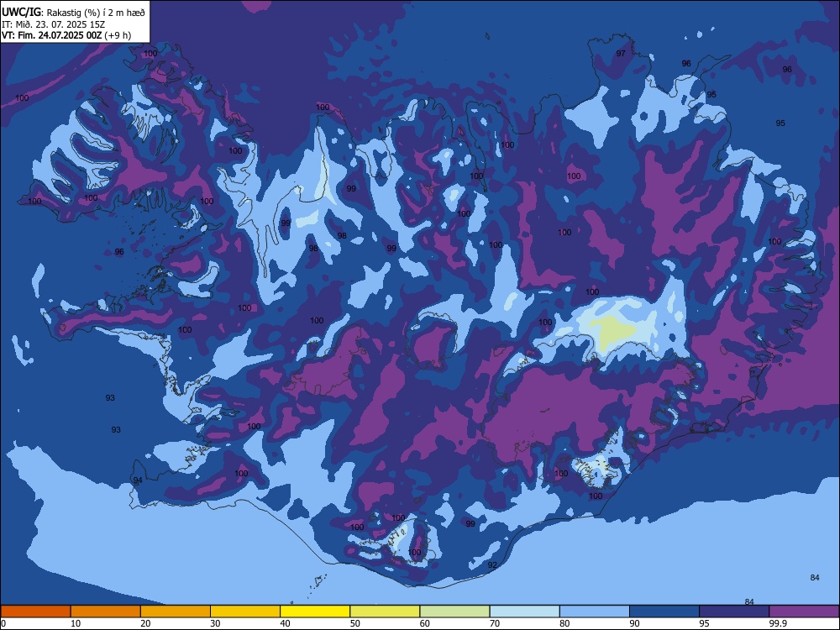The height and width of the screenshot is (630, 840).
Task: Click the 95–99.9 dark indigo legend swatch
Action: [734, 612]
